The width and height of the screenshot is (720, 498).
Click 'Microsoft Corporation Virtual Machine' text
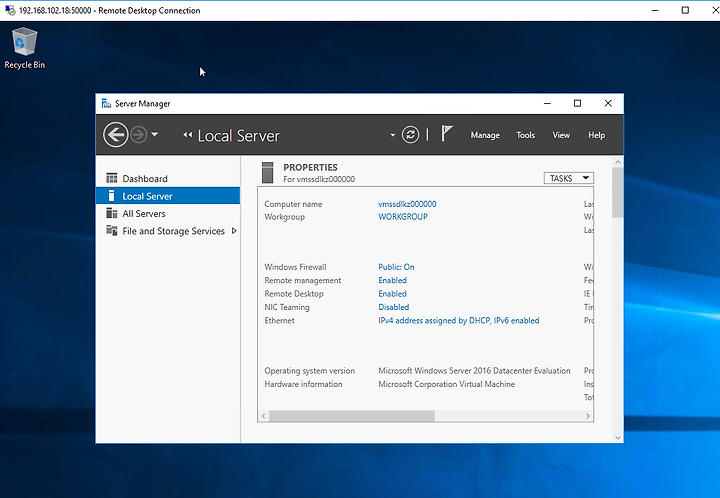[x=446, y=384]
